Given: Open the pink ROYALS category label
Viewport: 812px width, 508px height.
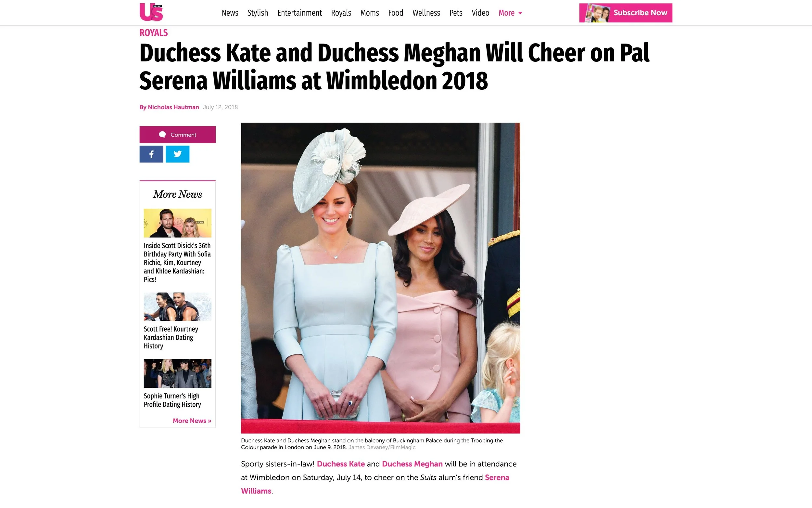Looking at the screenshot, I should point(153,33).
